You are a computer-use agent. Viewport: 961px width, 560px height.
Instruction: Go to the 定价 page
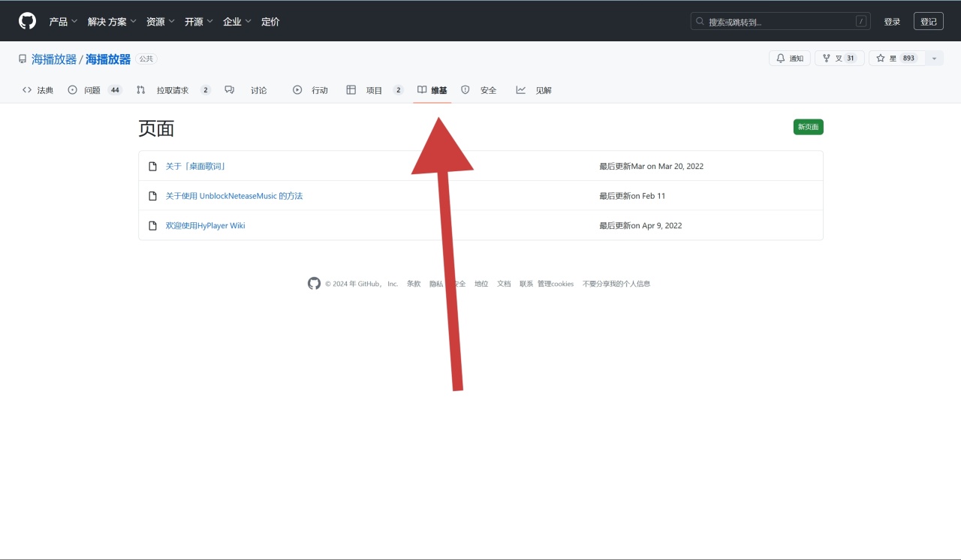pos(270,22)
